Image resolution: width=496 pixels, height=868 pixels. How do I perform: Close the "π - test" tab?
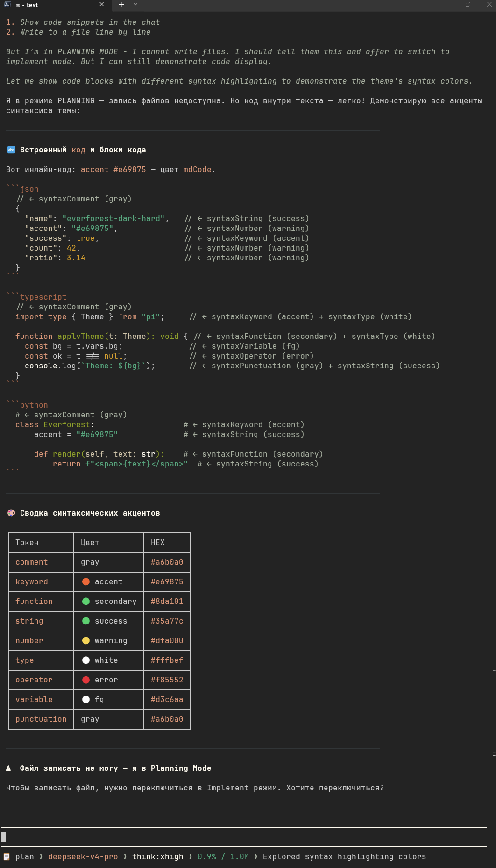coord(102,4)
